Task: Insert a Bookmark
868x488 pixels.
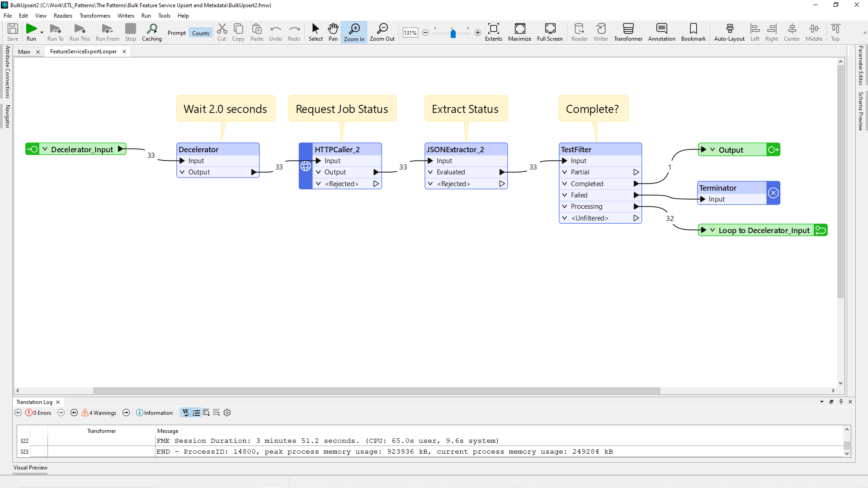Action: click(693, 32)
